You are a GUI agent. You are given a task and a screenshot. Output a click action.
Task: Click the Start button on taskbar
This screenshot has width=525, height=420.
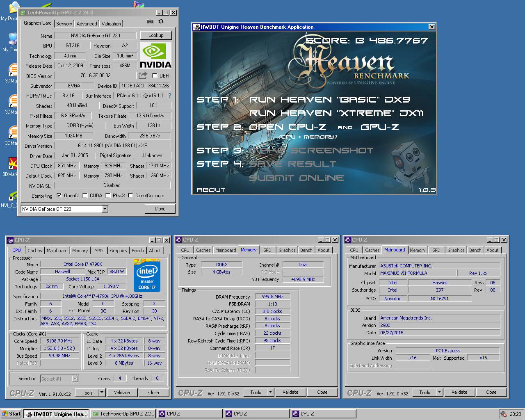(11, 414)
